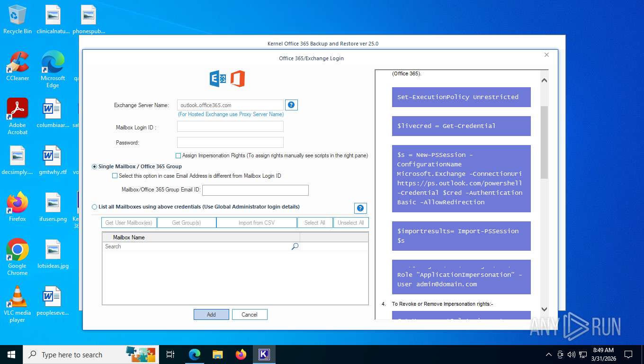The width and height of the screenshot is (644, 364).
Task: Click the Exchange logo icon
Action: tap(218, 79)
